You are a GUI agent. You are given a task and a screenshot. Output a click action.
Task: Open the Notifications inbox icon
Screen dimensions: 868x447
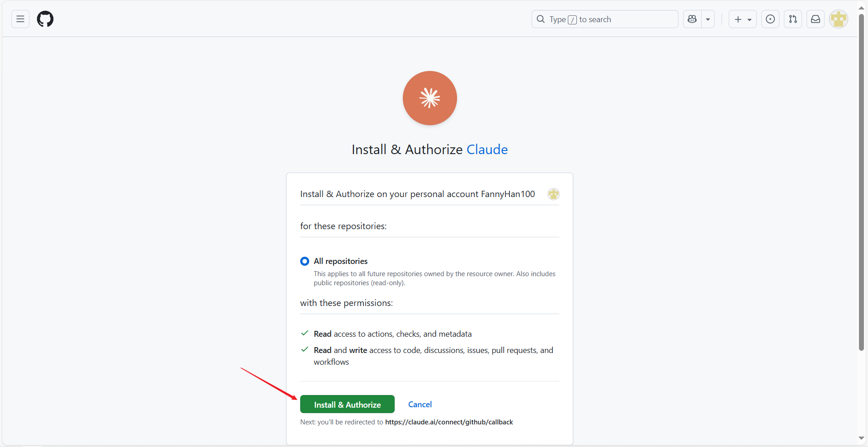(816, 19)
